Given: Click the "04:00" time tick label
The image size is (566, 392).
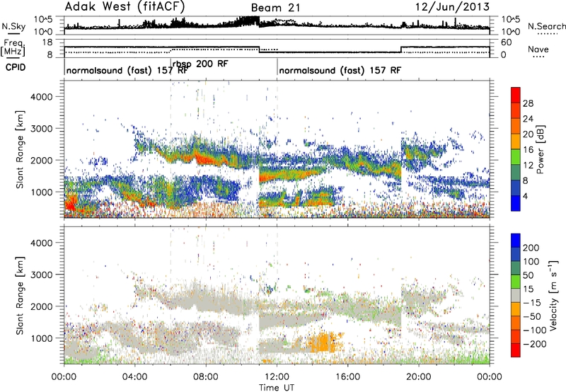Looking at the screenshot, I should [x=134, y=377].
